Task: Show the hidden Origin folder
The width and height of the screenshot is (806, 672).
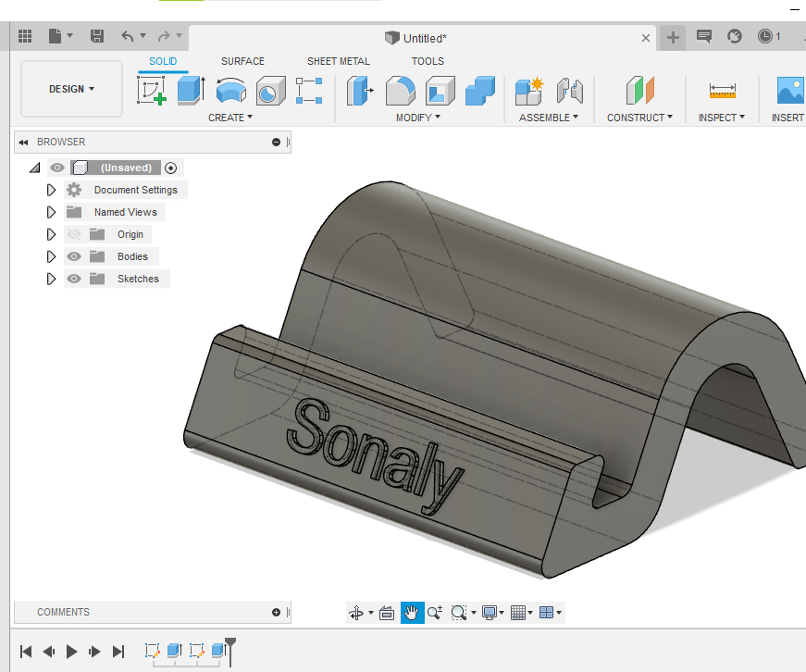Action: pyautogui.click(x=74, y=234)
